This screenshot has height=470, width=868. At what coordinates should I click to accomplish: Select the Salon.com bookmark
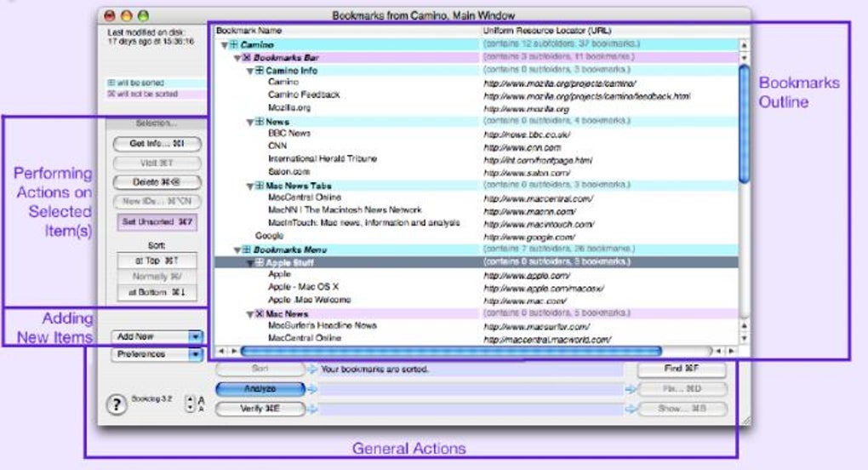click(x=289, y=172)
